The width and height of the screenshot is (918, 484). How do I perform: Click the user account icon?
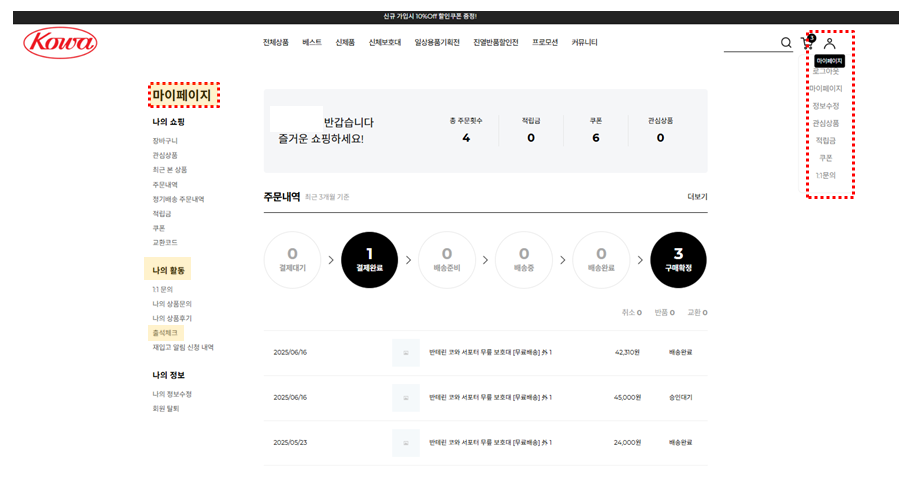[x=829, y=43]
